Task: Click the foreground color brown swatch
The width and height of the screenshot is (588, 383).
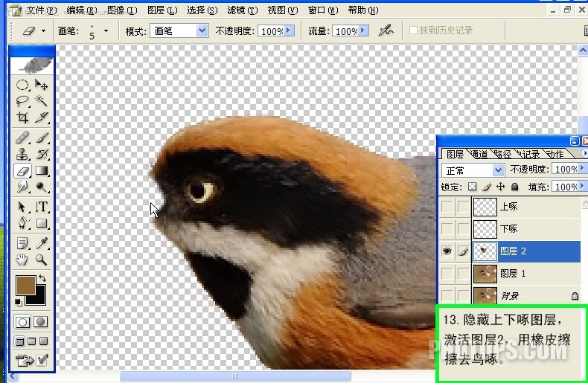Action: [x=25, y=285]
